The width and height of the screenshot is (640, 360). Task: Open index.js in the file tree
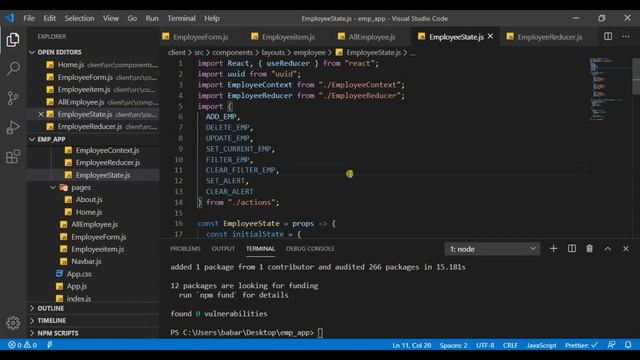(x=93, y=298)
